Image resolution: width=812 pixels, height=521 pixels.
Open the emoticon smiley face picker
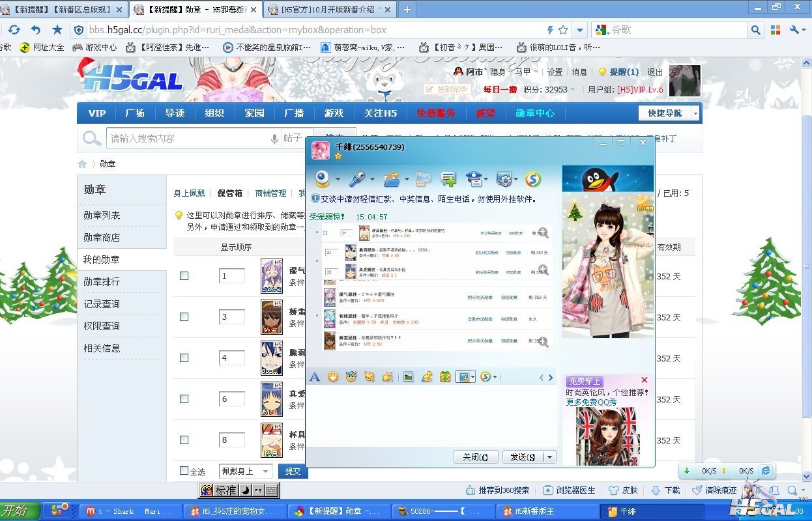(333, 376)
